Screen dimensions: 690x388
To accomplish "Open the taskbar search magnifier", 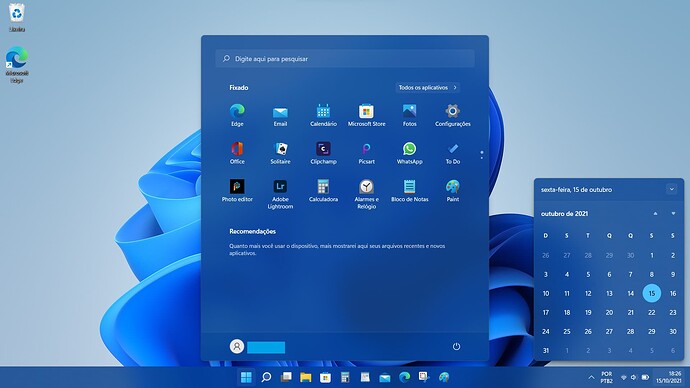I will pos(266,377).
